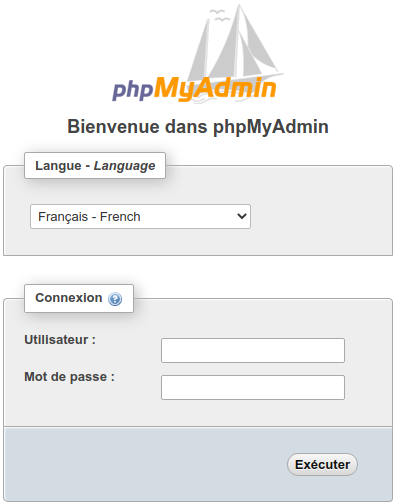Submit the login with Exécuter button
This screenshot has height=504, width=395.
point(322,464)
